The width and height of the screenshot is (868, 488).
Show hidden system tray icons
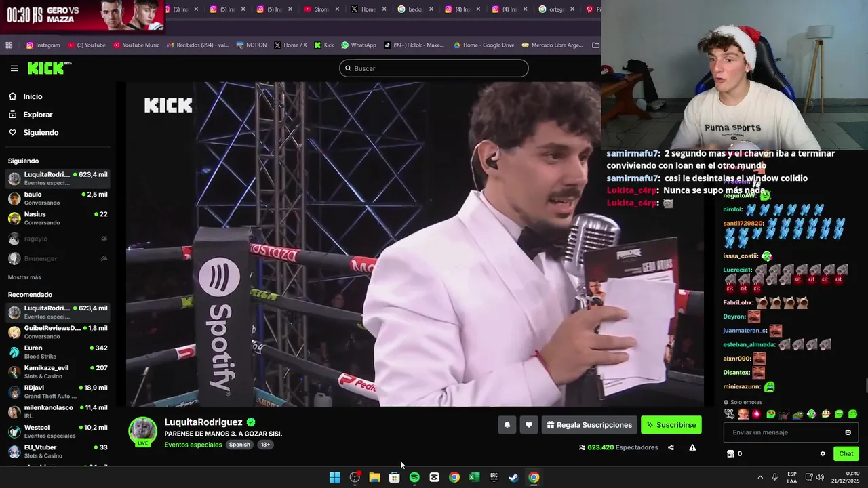(759, 477)
